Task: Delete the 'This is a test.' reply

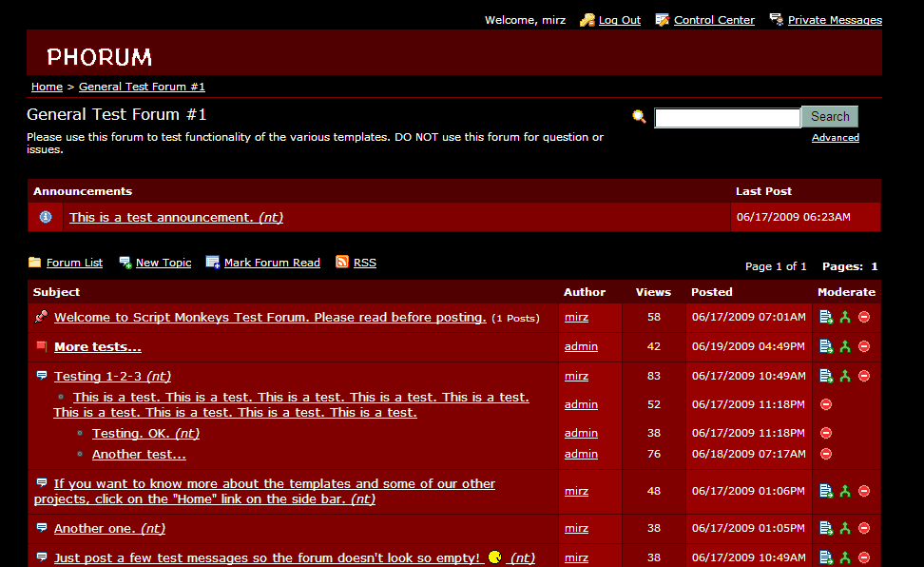Action: [x=826, y=404]
